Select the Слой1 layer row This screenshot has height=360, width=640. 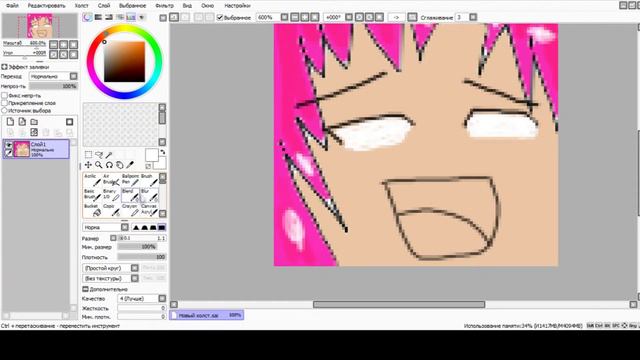click(36, 149)
